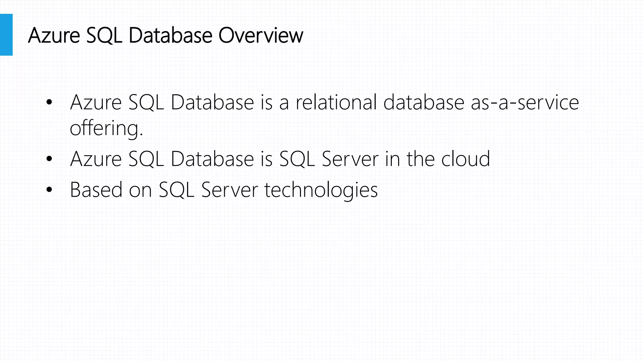Click 'SQL Server' in the second bullet
The width and height of the screenshot is (644, 362).
pos(329,159)
